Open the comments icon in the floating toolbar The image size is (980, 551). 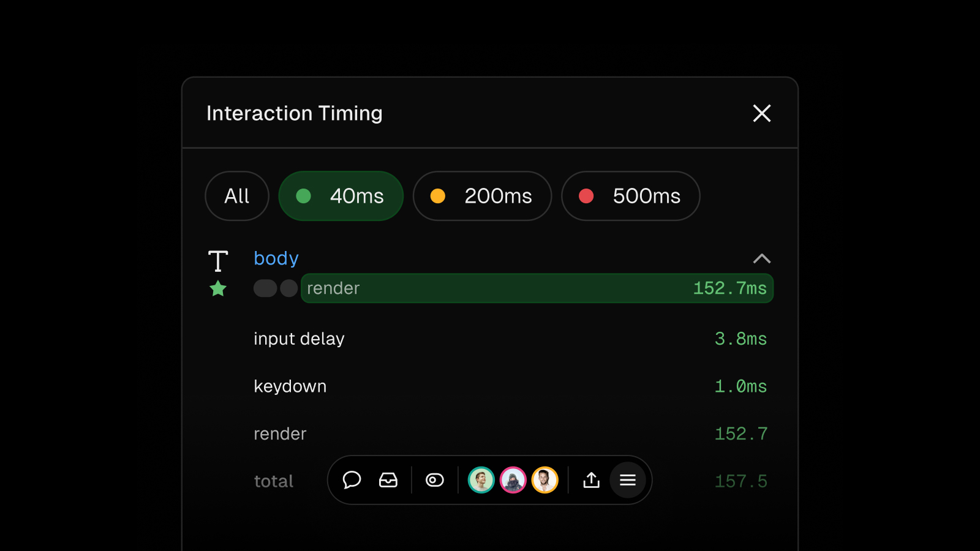click(352, 480)
